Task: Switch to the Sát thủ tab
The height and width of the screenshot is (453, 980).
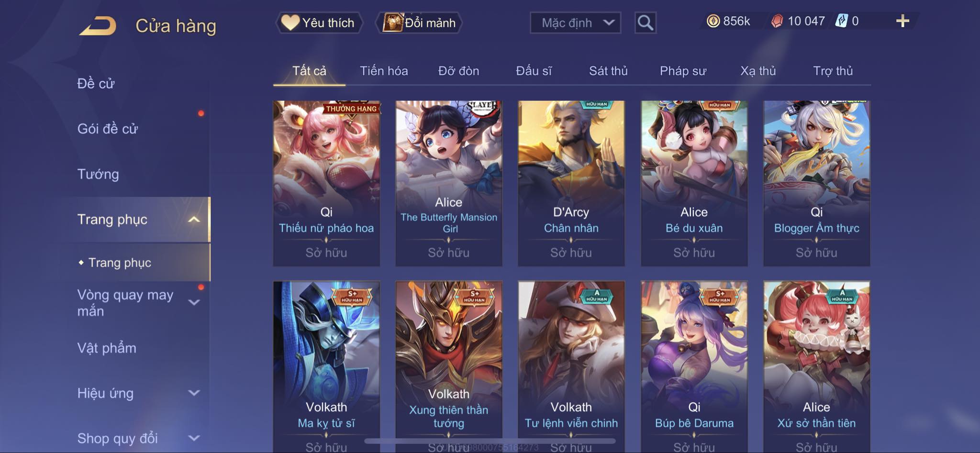Action: pos(608,71)
